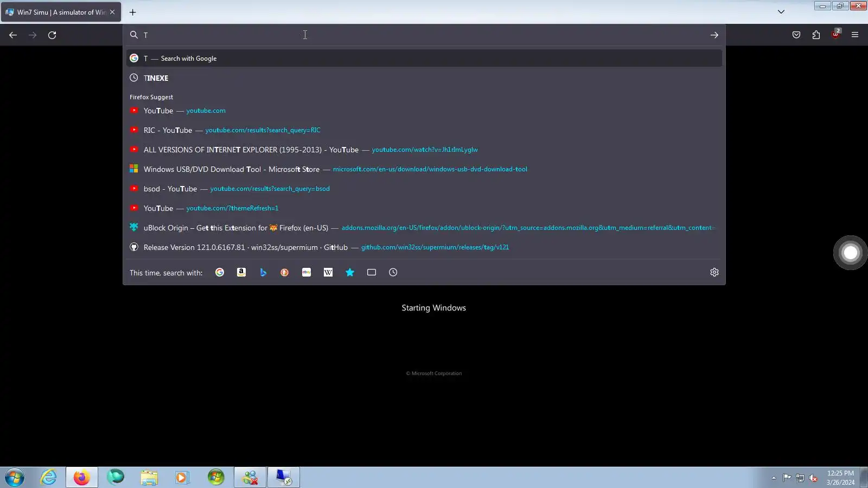Show hidden system tray icons
Screen dimensions: 868x488
774,478
